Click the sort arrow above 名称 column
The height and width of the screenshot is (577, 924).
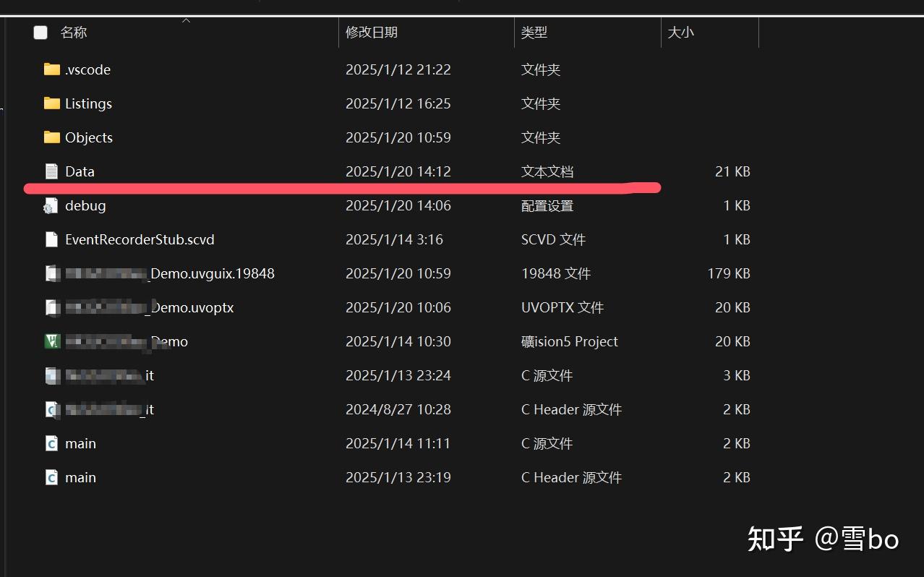186,20
